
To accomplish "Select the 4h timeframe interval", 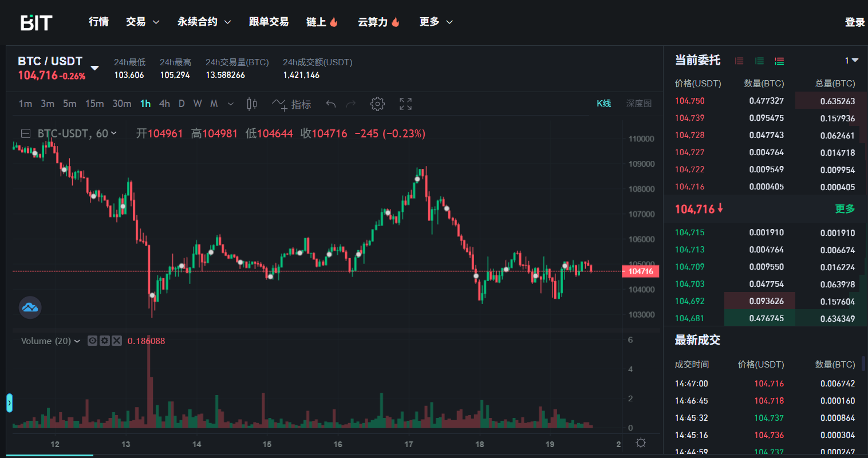I will [x=164, y=104].
